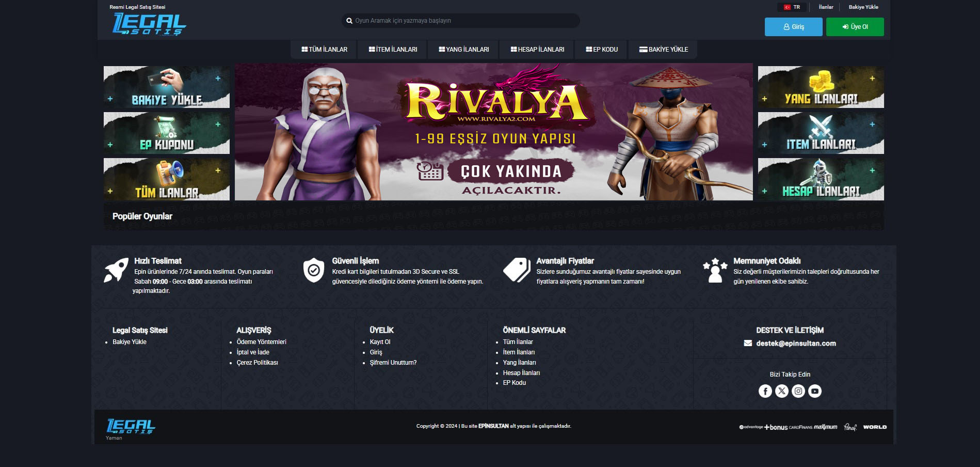This screenshot has width=980, height=467.
Task: Click the green Üye Ol button
Action: (x=855, y=27)
